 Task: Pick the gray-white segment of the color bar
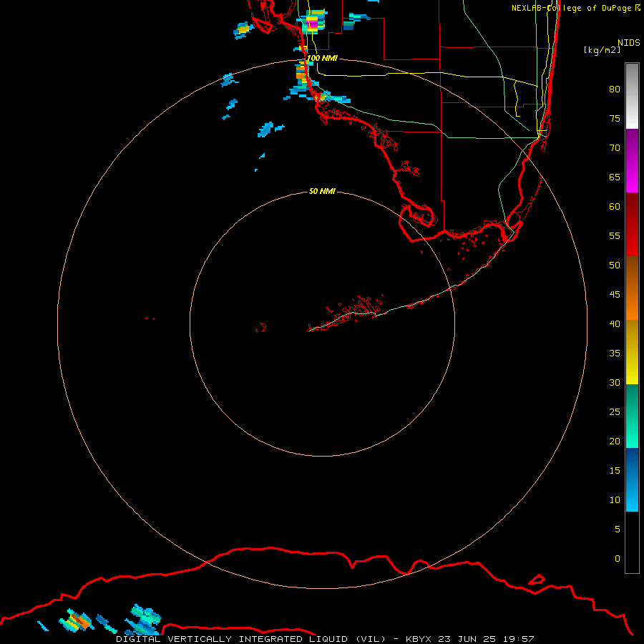632,96
